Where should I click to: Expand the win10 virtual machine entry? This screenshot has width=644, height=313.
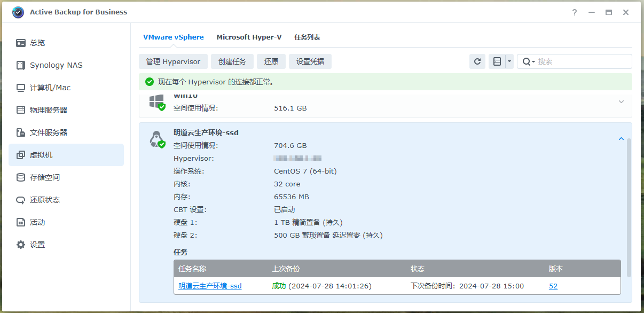click(x=621, y=101)
